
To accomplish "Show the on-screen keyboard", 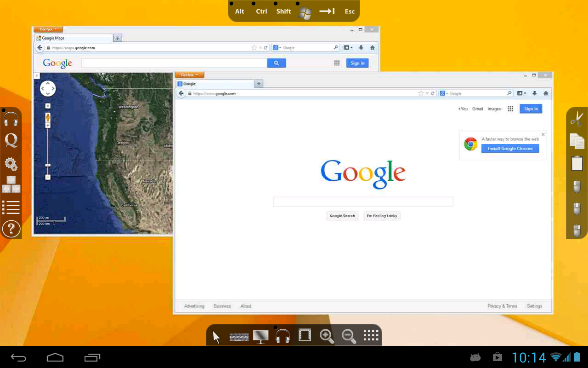I will [239, 337].
